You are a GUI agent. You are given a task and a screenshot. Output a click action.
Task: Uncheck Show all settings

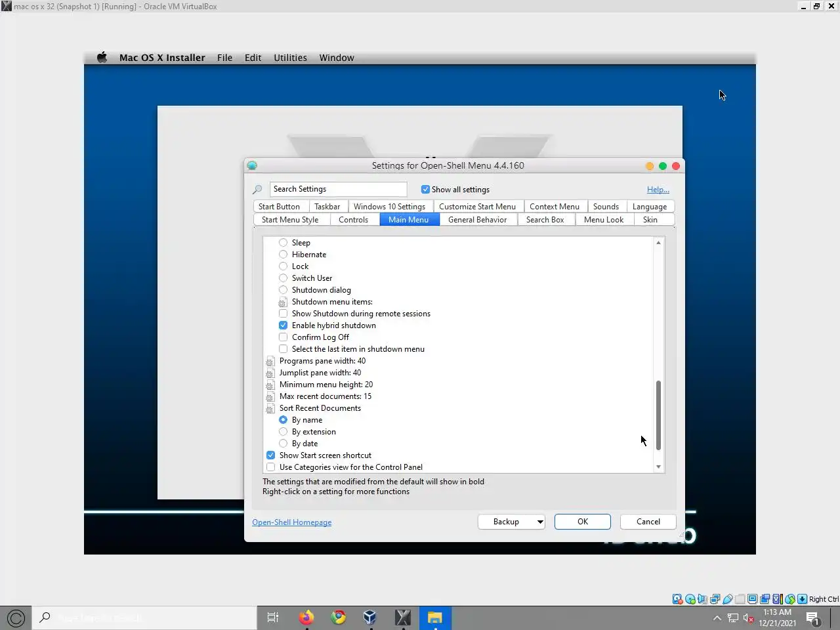425,189
